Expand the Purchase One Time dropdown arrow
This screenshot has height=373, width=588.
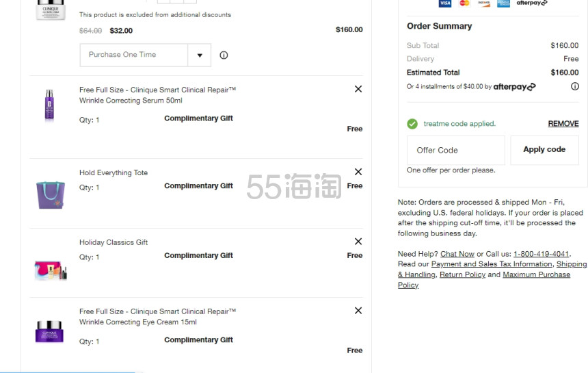coord(200,55)
